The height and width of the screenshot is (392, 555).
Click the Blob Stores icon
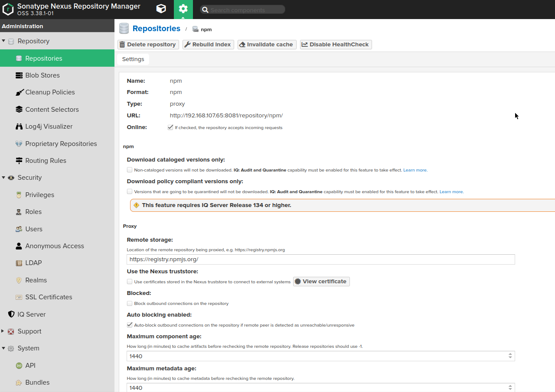pos(19,75)
